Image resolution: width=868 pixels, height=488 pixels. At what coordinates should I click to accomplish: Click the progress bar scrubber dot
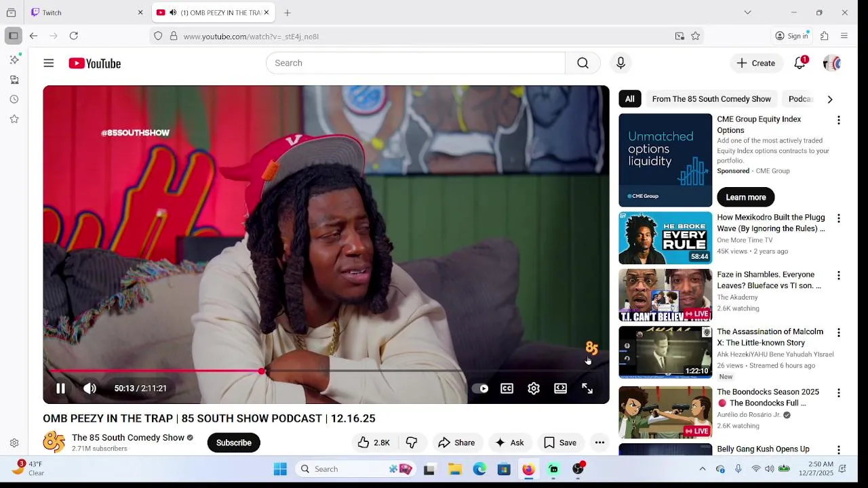[262, 371]
